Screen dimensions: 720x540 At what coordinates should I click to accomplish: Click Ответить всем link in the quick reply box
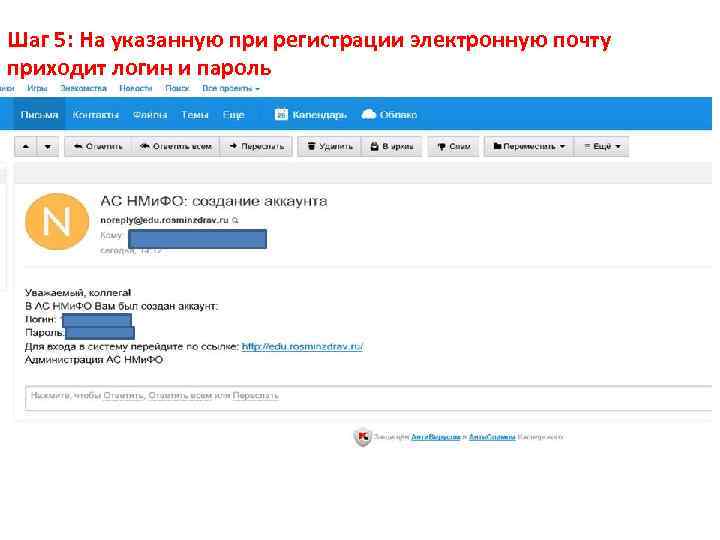(x=180, y=395)
